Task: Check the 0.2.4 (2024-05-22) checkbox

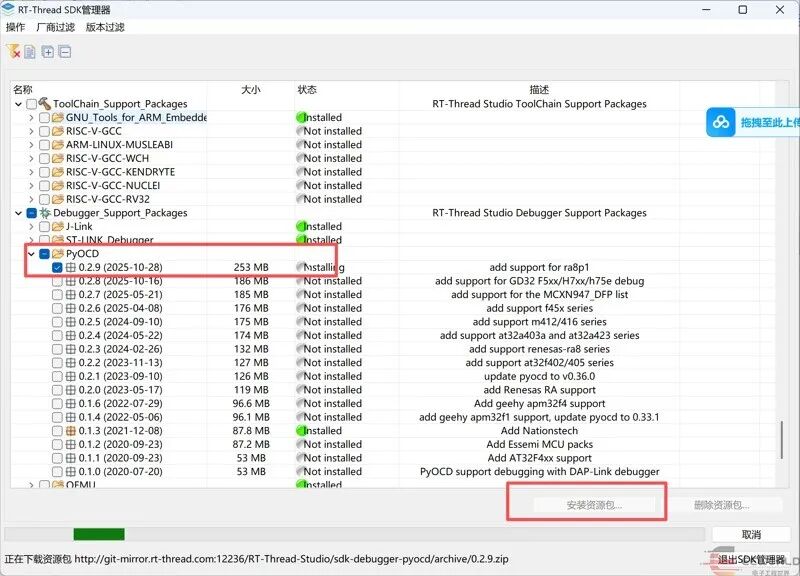Action: [57, 335]
